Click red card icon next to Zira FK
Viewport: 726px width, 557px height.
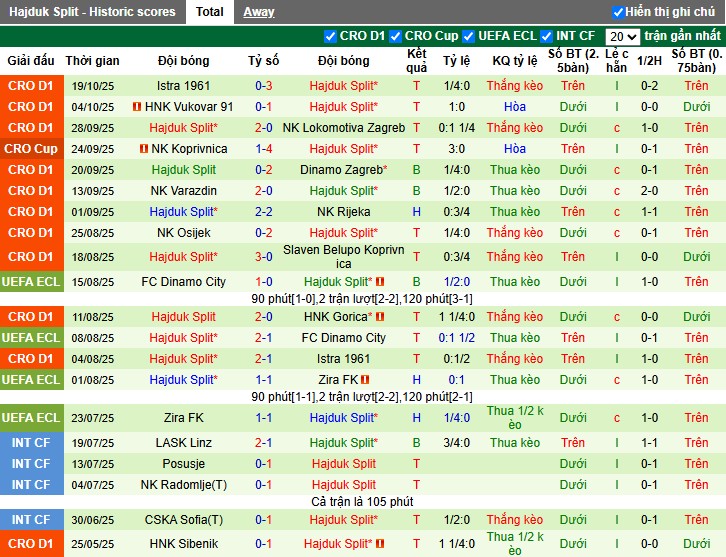(365, 380)
